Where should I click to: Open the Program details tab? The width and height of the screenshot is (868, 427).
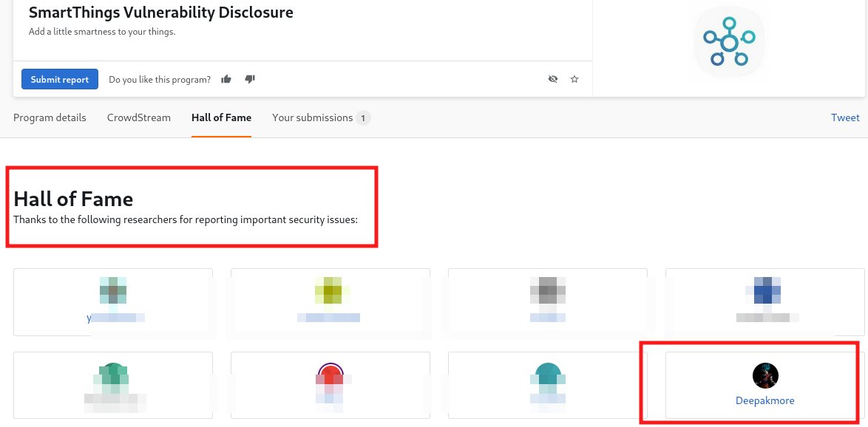[50, 117]
